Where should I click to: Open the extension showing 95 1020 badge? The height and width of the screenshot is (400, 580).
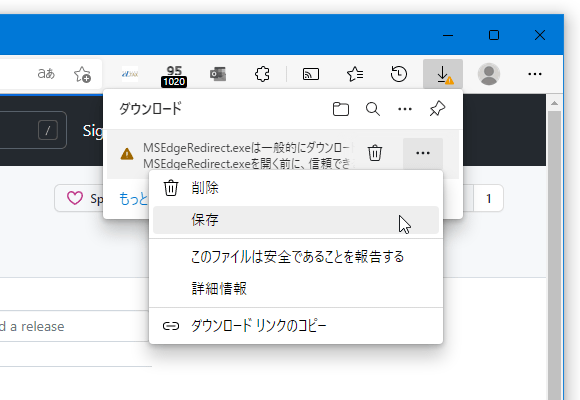pyautogui.click(x=174, y=76)
